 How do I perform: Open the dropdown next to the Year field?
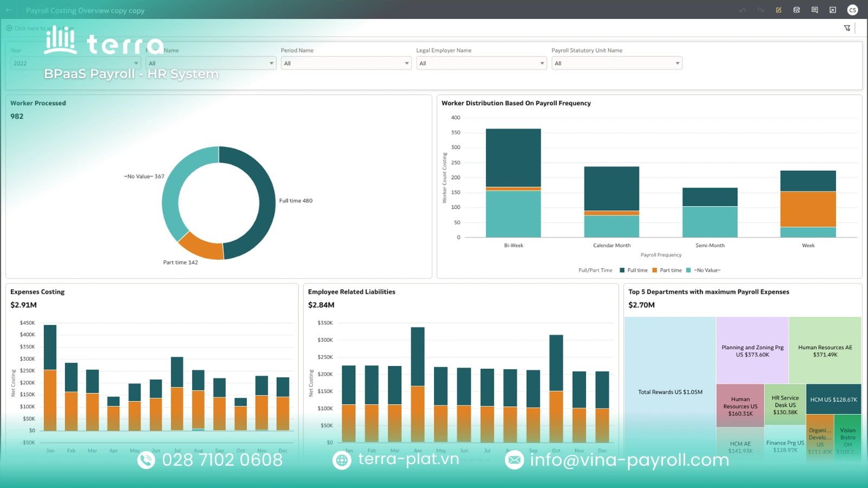pyautogui.click(x=210, y=63)
